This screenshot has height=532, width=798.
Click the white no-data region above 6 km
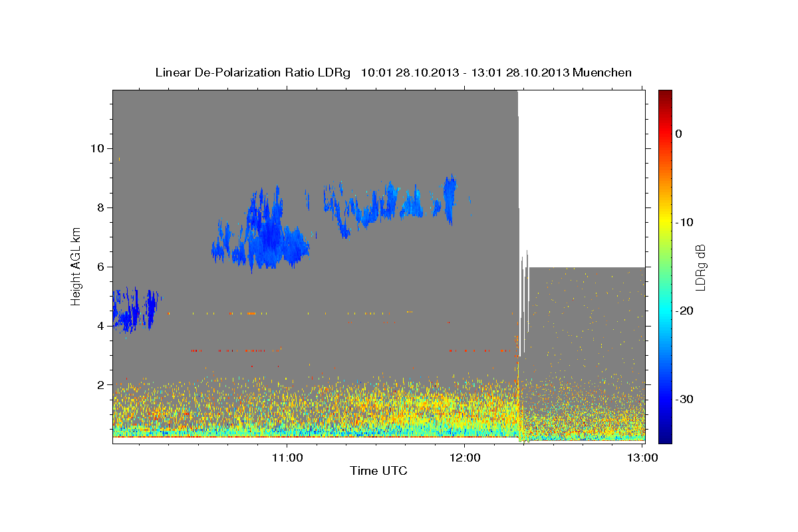(x=582, y=178)
